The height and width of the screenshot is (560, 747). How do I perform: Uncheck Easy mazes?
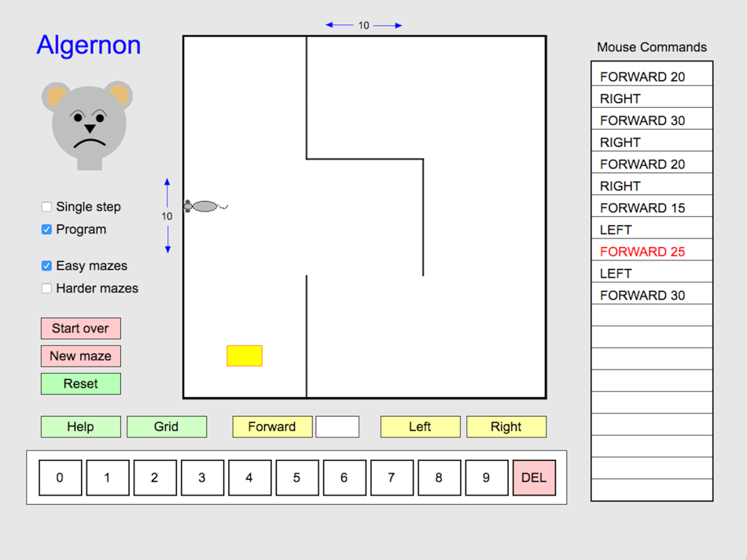(x=46, y=266)
